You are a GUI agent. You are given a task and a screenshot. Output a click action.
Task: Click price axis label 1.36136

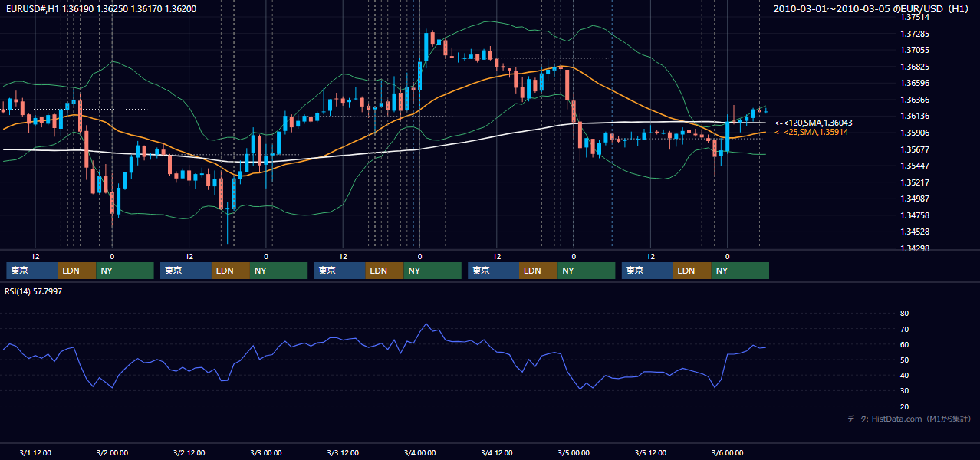click(915, 117)
